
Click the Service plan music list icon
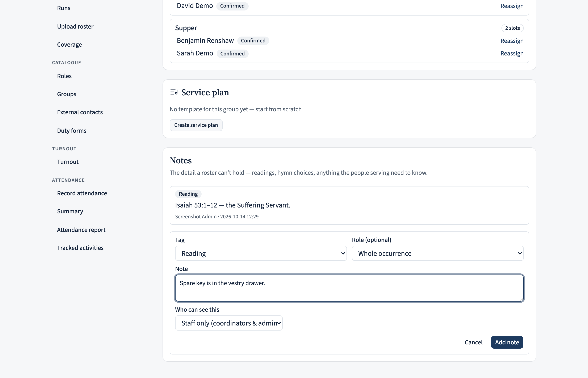coord(174,92)
